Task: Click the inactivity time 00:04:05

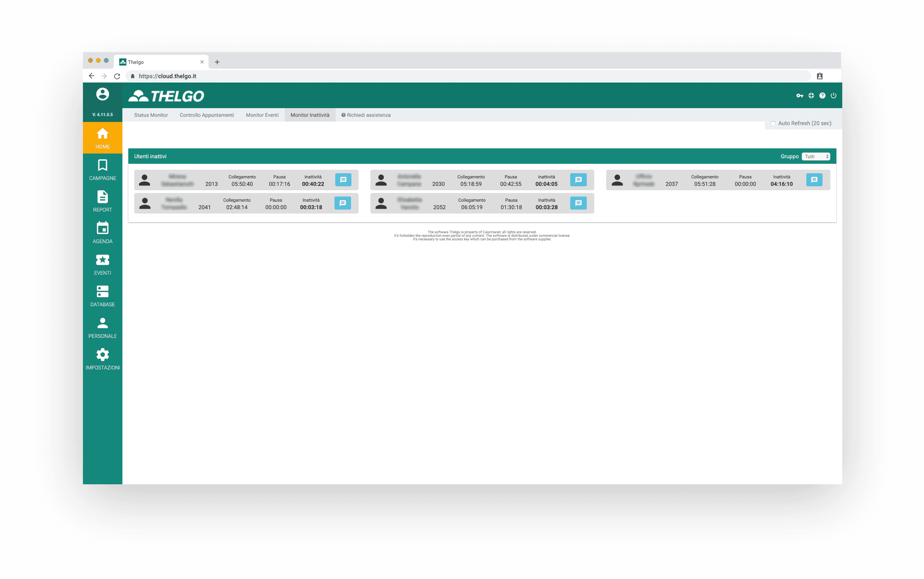Action: pyautogui.click(x=547, y=184)
